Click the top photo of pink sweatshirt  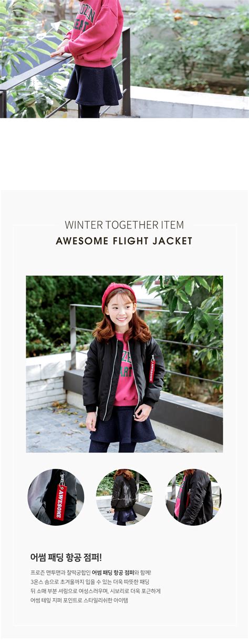click(124, 59)
